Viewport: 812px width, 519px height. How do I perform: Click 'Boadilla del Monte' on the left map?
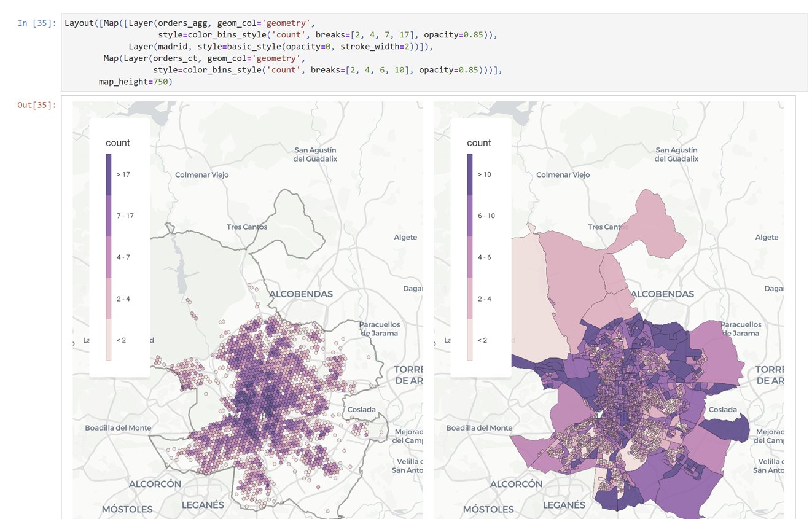click(x=118, y=427)
